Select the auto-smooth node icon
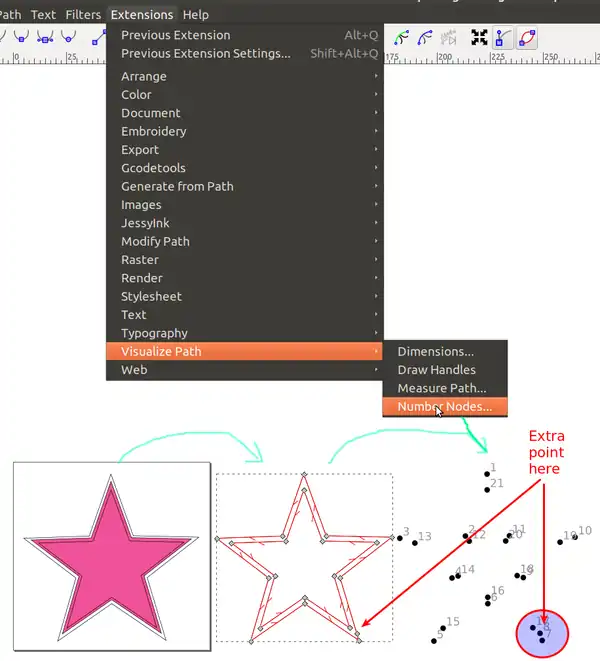Image resolution: width=600 pixels, height=661 pixels. pyautogui.click(x=68, y=37)
